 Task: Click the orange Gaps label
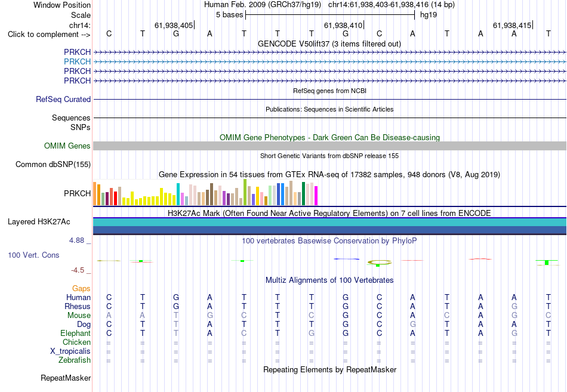coord(81,289)
